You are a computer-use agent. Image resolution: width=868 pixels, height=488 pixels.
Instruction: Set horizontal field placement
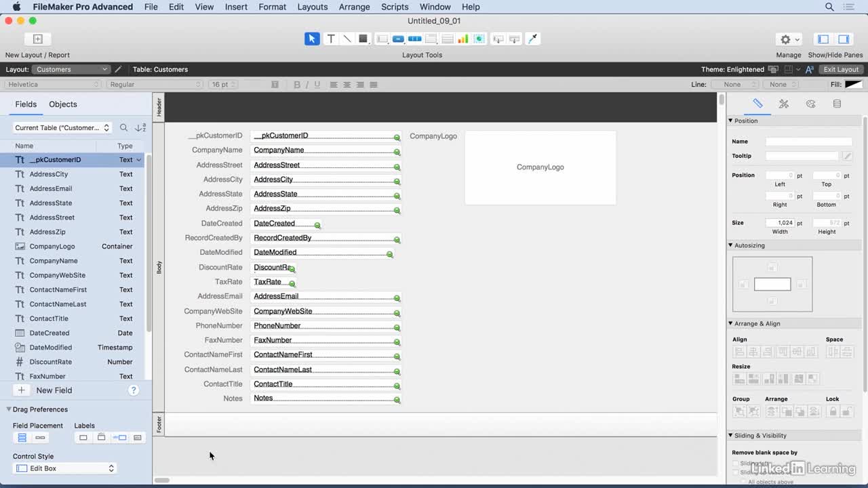(40, 438)
